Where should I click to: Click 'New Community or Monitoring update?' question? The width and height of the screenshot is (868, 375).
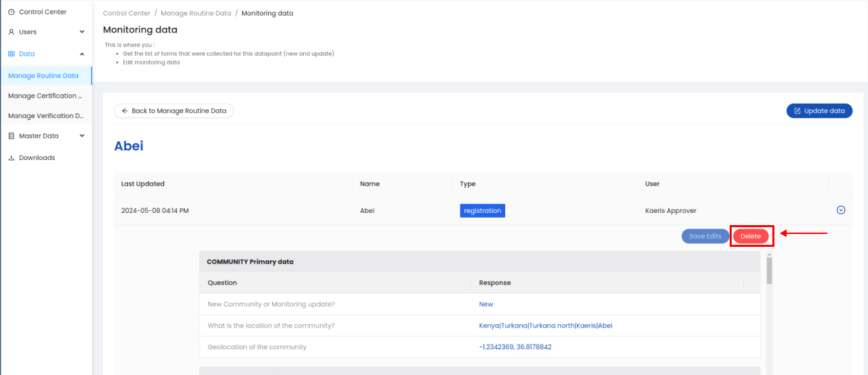tap(271, 304)
